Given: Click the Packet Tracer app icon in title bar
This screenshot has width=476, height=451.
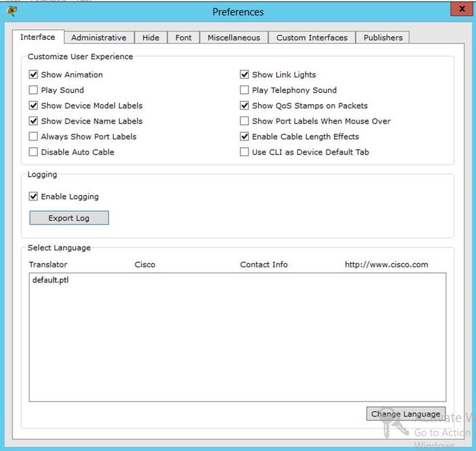Looking at the screenshot, I should point(12,12).
